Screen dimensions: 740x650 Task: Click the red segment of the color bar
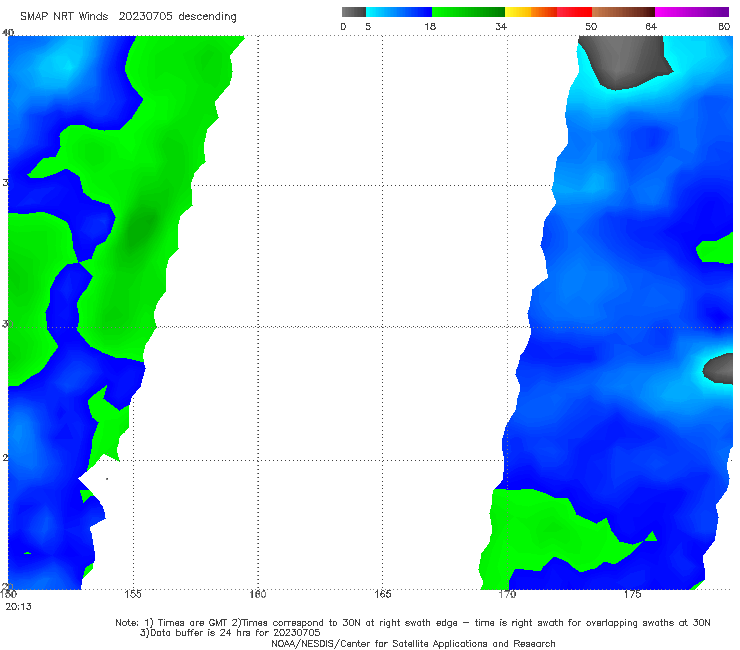point(574,12)
